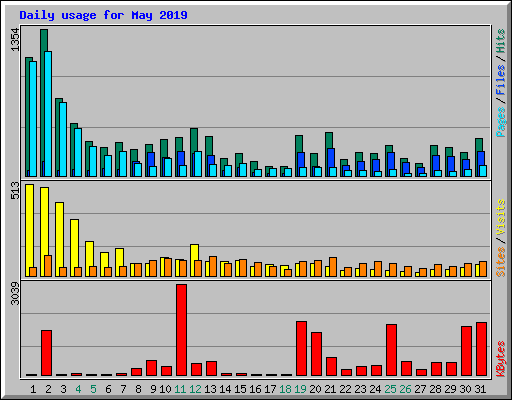Viewport: 512px width, 400px height.
Task: Click the 'Daily usage for May 2019' title
Action: coord(103,15)
